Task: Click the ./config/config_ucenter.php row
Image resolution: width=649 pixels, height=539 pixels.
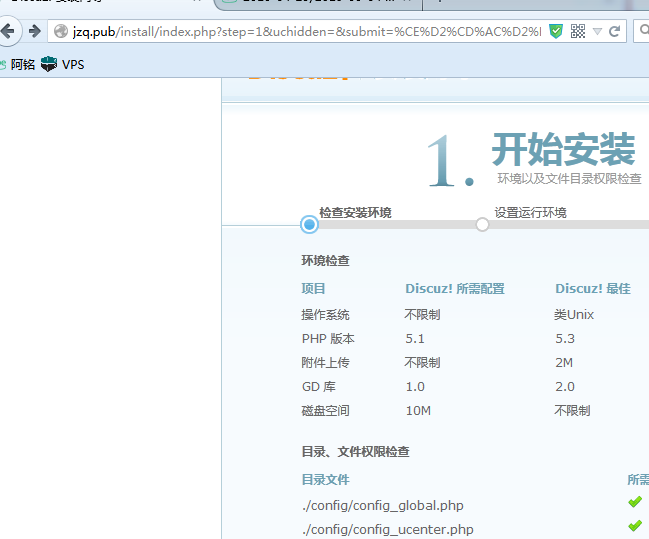Action: tap(387, 529)
